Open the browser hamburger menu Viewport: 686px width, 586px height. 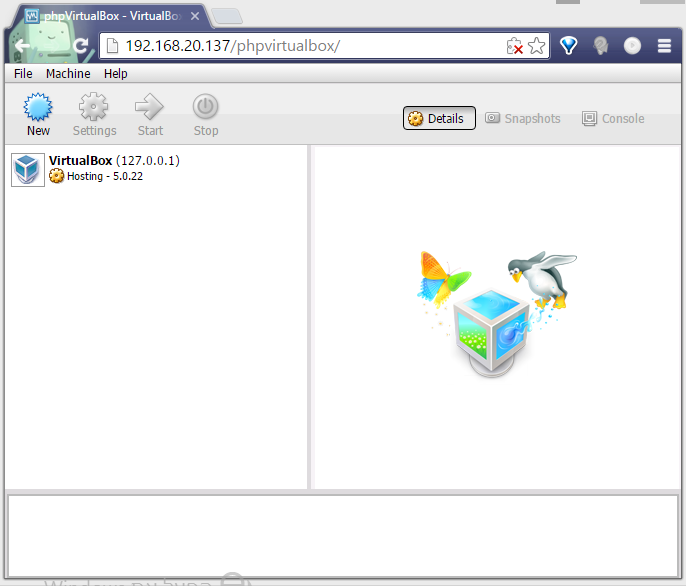click(x=664, y=46)
